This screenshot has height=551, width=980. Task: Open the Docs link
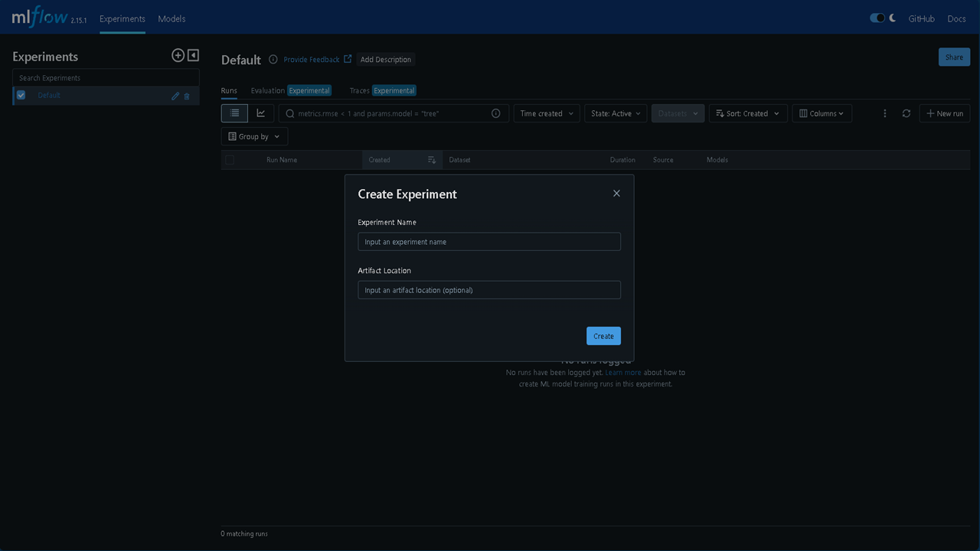point(956,18)
